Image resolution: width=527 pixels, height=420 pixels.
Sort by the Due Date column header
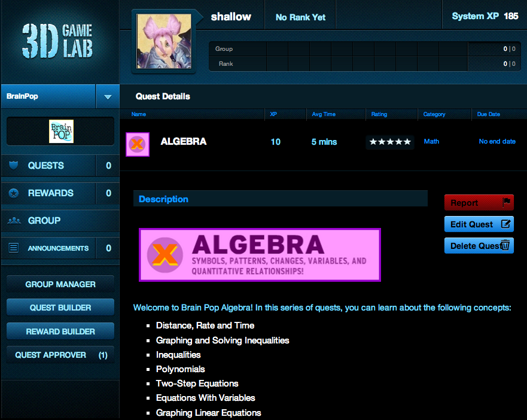488,114
